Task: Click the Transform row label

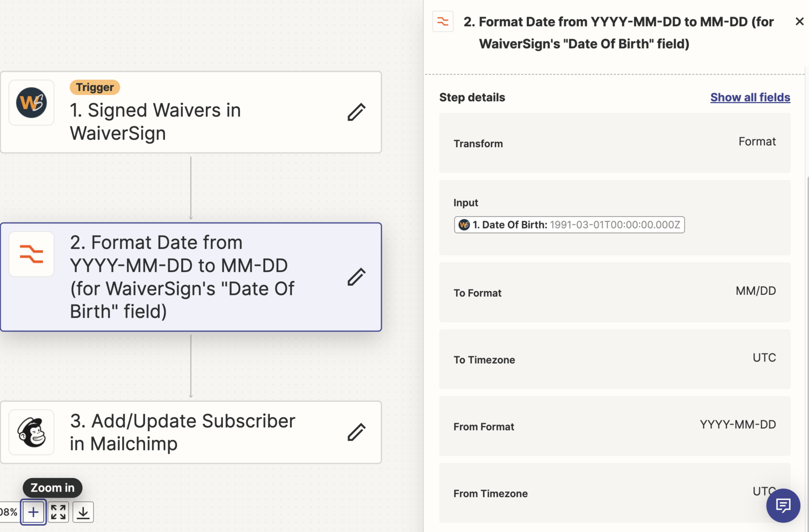Action: 478,144
